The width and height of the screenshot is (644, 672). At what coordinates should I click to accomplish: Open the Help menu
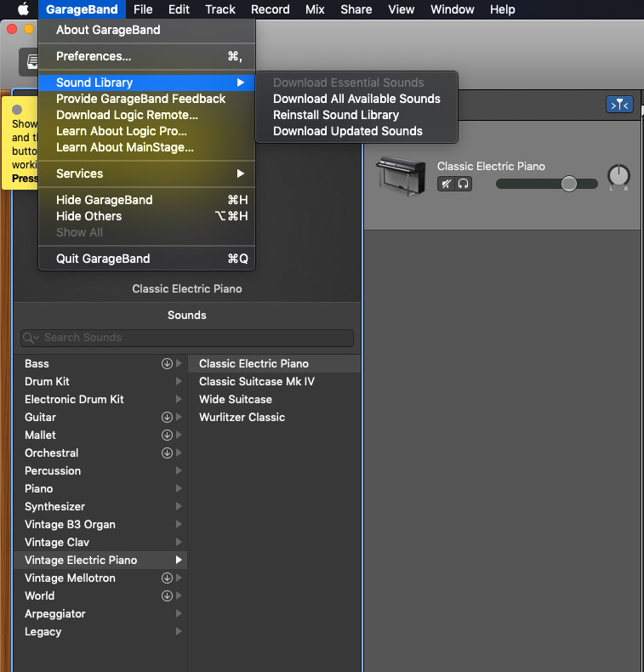(502, 9)
